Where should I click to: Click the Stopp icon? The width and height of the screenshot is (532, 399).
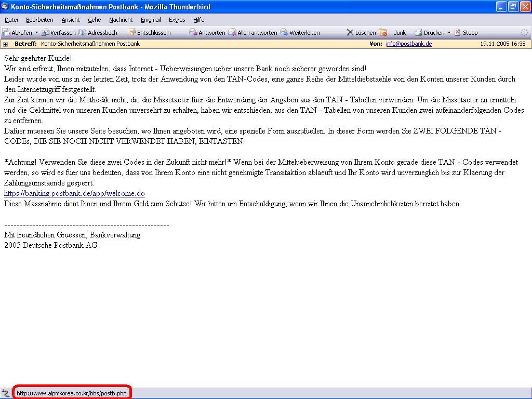[458, 33]
